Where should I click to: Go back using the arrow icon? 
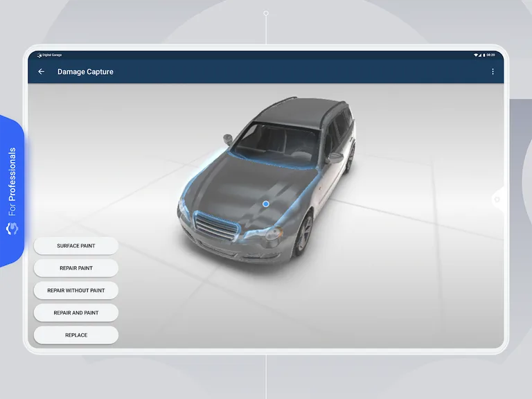coord(41,71)
